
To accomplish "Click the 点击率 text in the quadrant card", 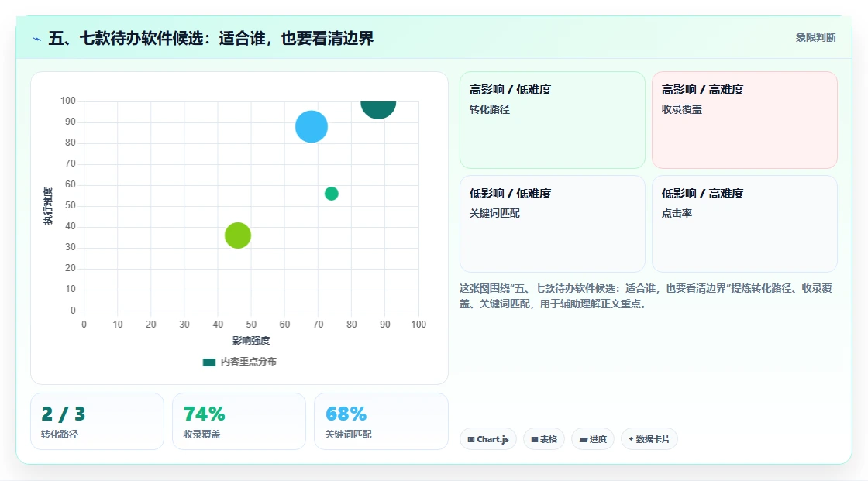I will (677, 213).
